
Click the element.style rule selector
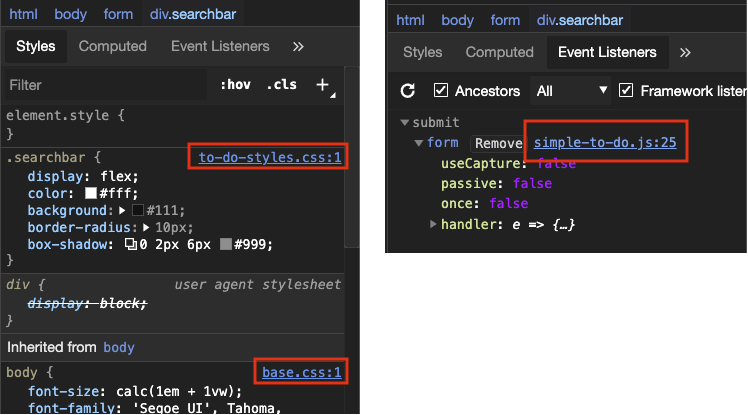pos(57,115)
